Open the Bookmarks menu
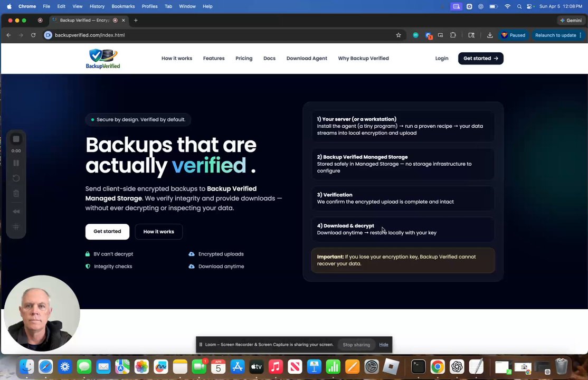Screen dimensions: 588x380 123,6
